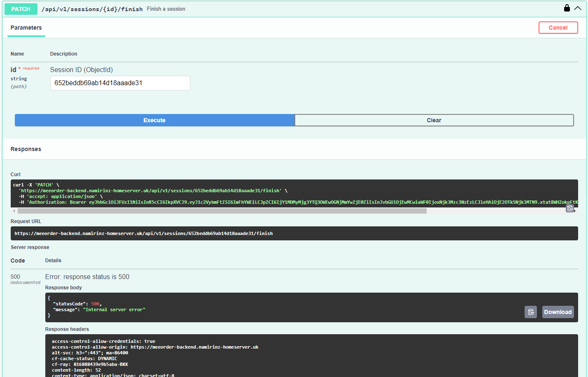
Task: Copy the Curl command via clipboard icon
Action: (570, 208)
